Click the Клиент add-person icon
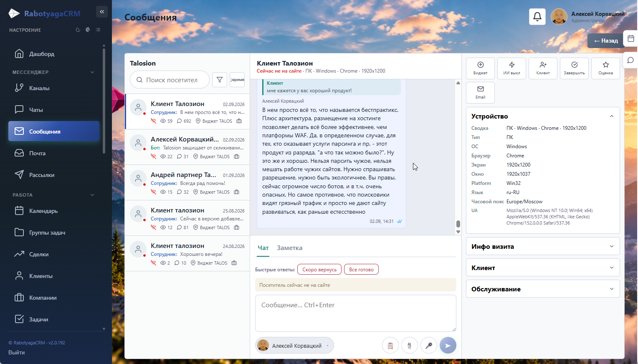This screenshot has width=638, height=364. 543,68
